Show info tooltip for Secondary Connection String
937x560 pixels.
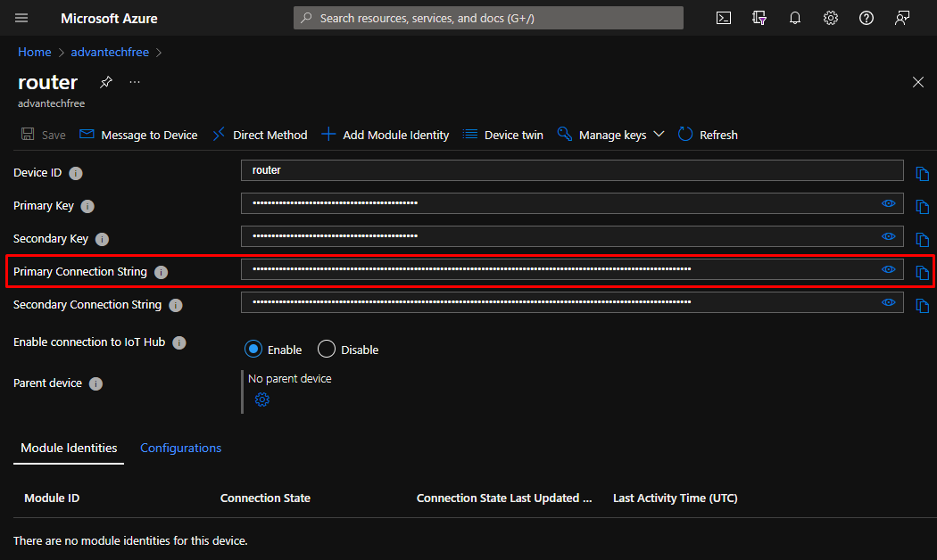(x=175, y=306)
